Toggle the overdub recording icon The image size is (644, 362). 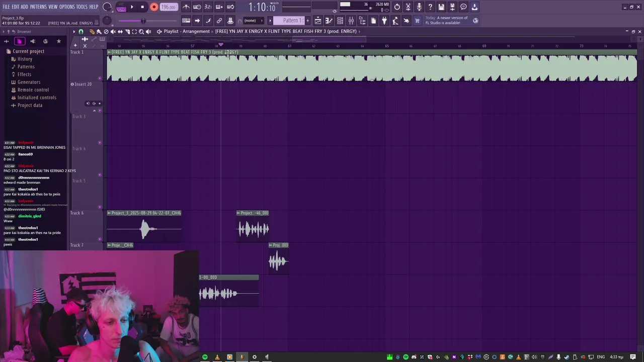219,7
